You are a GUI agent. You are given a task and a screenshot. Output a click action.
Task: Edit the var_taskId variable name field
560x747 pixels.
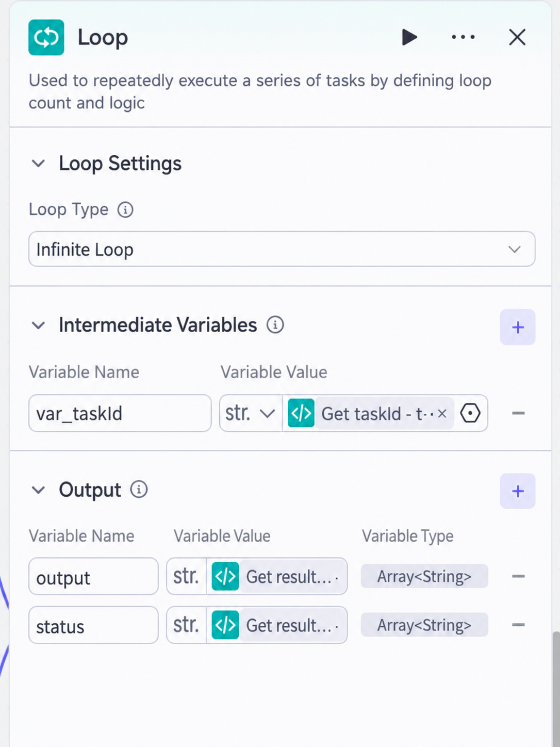click(120, 413)
